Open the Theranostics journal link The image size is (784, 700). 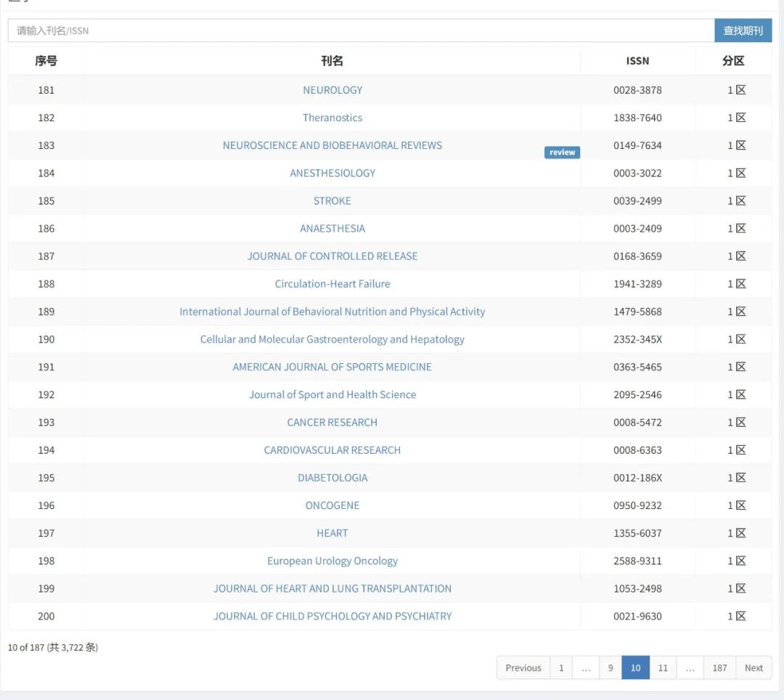tap(332, 118)
